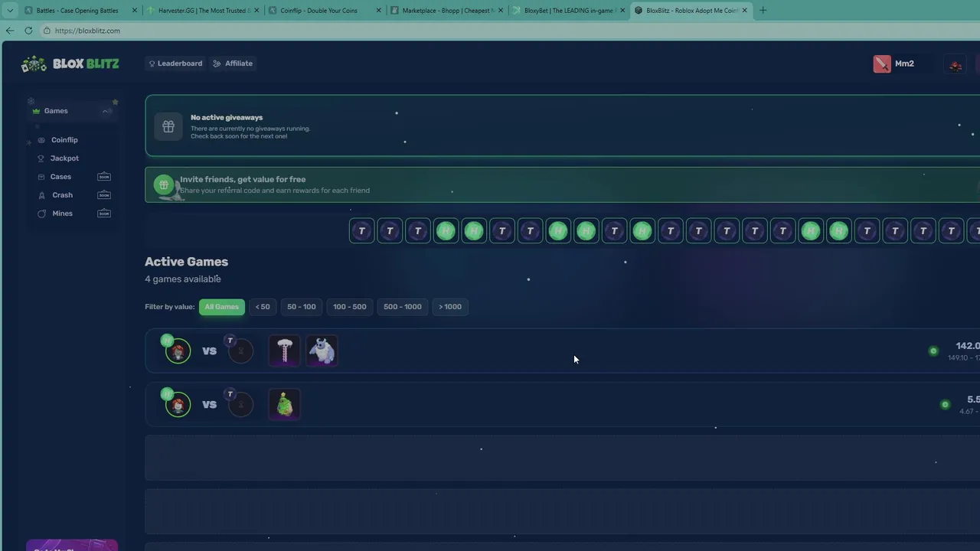The width and height of the screenshot is (980, 551).
Task: Click the SOON badge beside Crash
Action: coord(104,195)
